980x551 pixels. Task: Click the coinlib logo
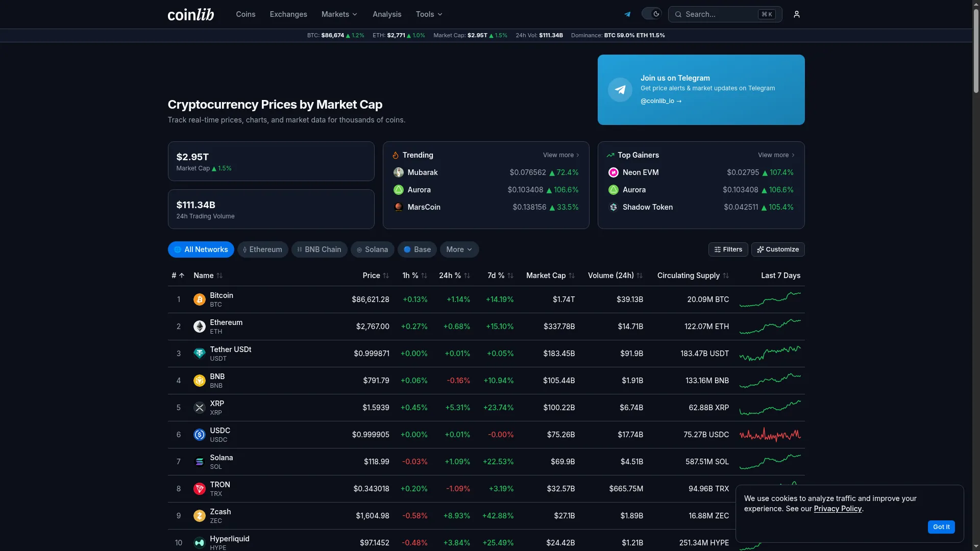click(191, 14)
